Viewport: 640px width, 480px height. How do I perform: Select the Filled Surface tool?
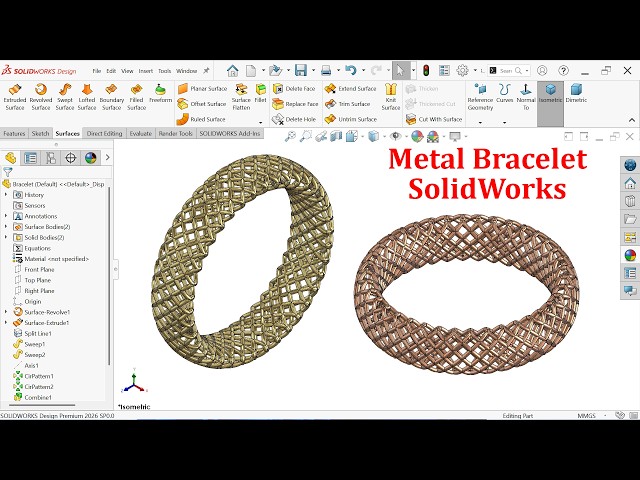coord(136,97)
